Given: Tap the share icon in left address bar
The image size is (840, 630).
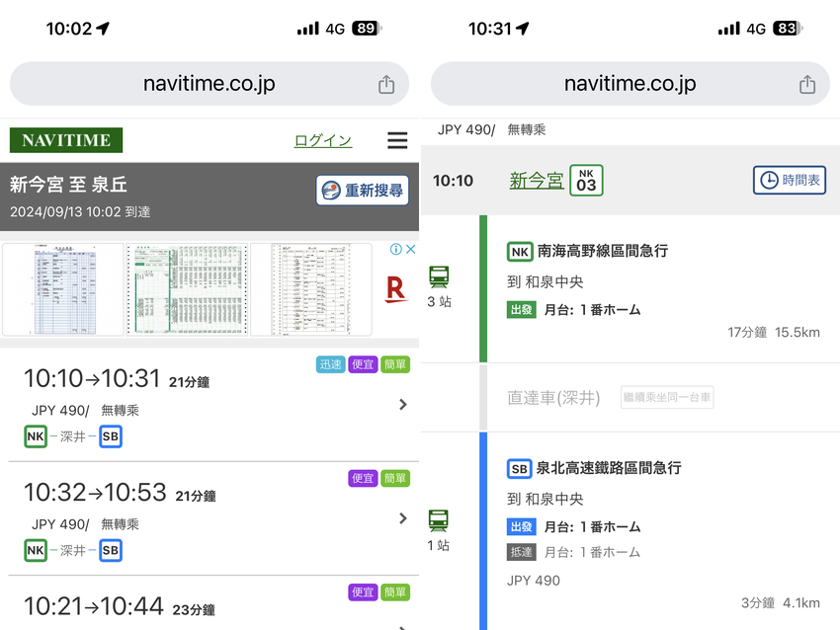Looking at the screenshot, I should click(386, 84).
